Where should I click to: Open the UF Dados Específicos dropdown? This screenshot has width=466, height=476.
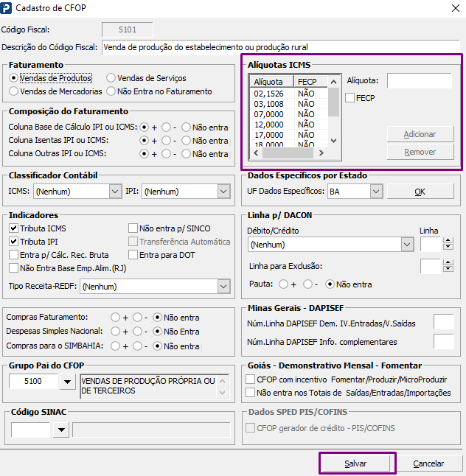point(376,192)
